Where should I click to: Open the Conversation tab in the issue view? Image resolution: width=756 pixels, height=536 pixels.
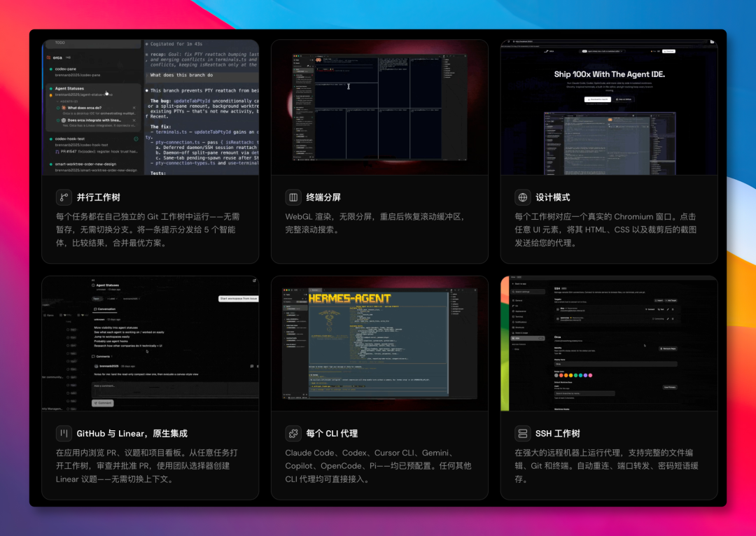[104, 309]
